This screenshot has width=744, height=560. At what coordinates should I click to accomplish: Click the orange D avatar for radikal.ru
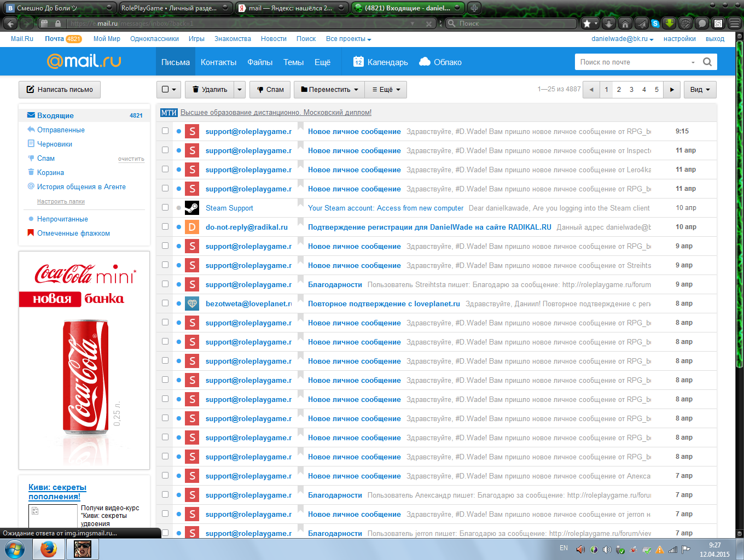192,227
